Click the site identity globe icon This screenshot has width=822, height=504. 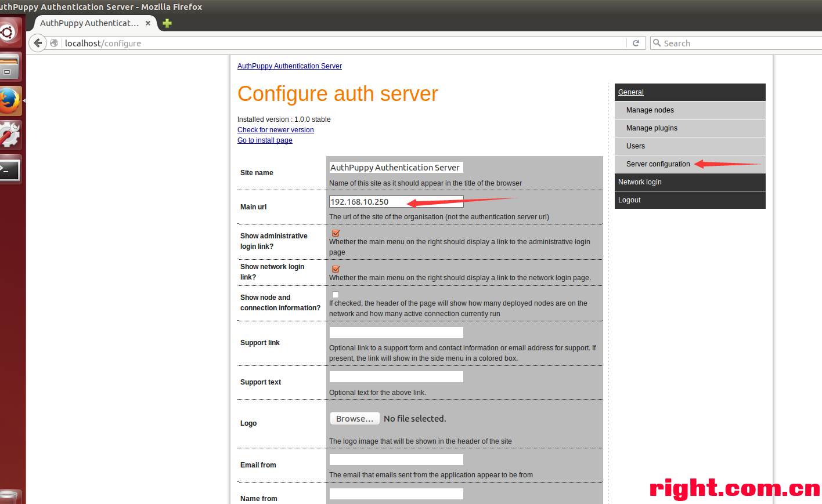pos(54,43)
